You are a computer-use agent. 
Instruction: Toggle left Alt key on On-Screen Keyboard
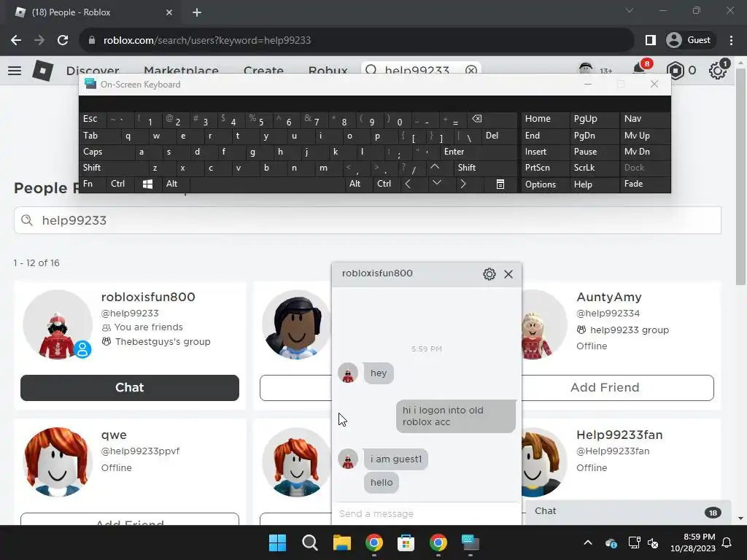pos(175,184)
